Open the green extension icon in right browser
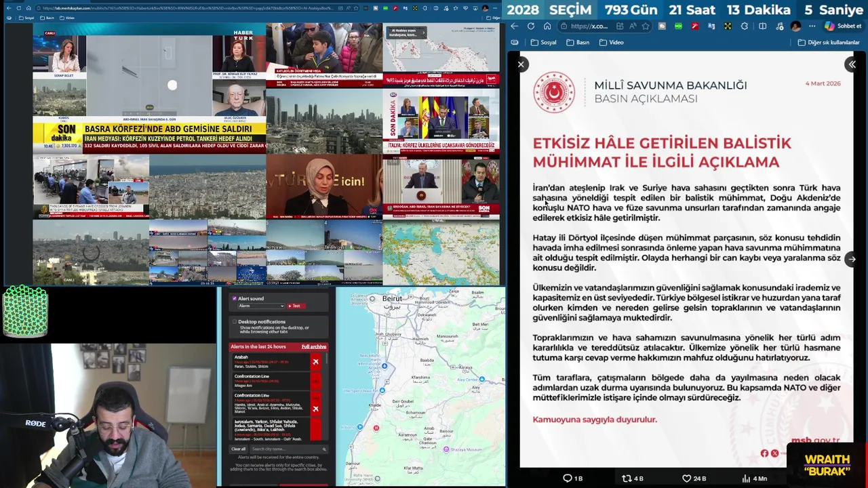The height and width of the screenshot is (488, 868). (678, 26)
